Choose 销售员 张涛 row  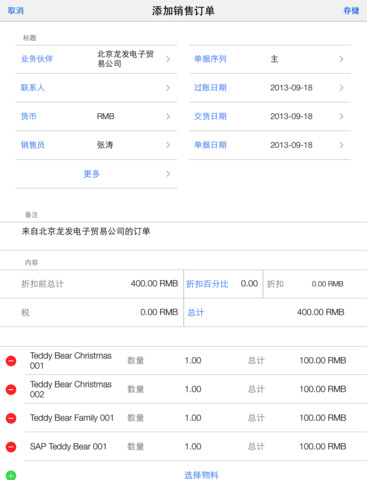tap(96, 145)
